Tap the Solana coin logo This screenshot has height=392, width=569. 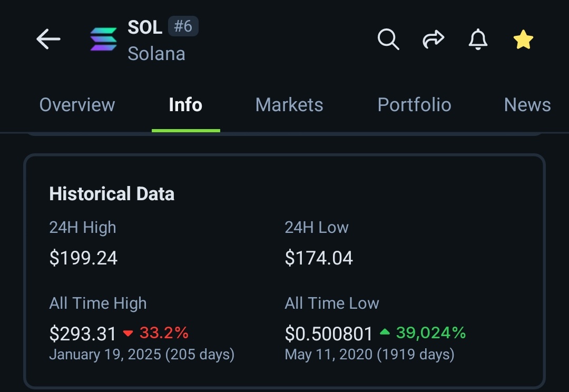point(103,39)
